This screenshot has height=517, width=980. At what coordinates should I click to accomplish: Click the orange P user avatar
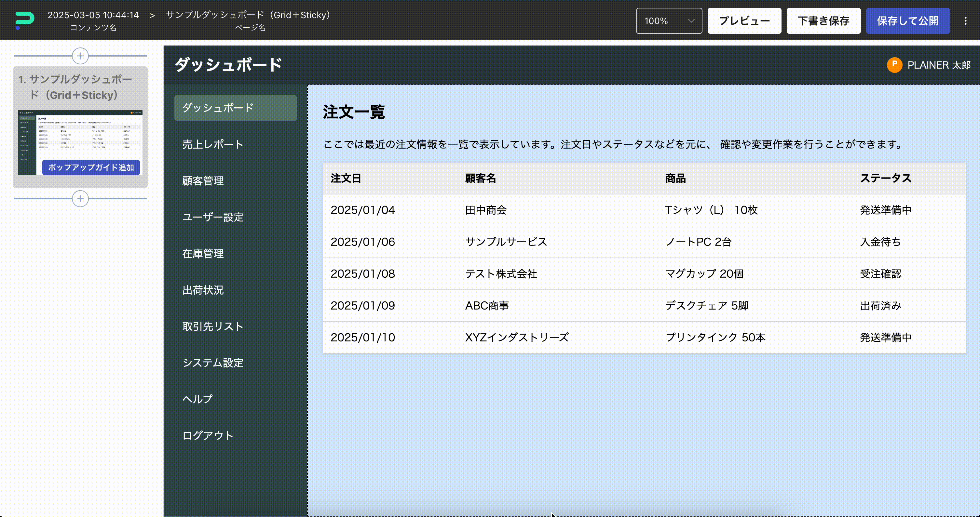click(x=894, y=65)
